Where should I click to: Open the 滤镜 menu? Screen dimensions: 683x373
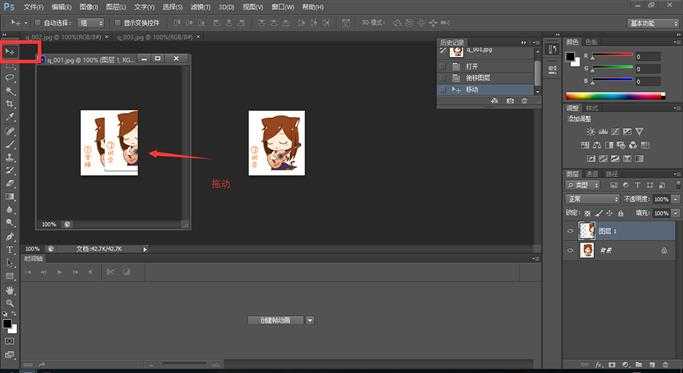pyautogui.click(x=200, y=7)
